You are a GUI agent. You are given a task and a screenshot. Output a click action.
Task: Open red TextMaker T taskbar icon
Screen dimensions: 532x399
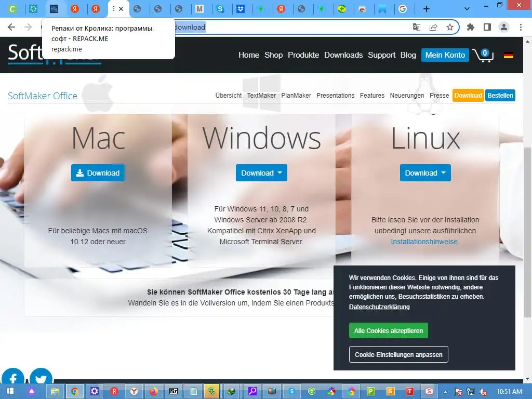click(x=410, y=392)
